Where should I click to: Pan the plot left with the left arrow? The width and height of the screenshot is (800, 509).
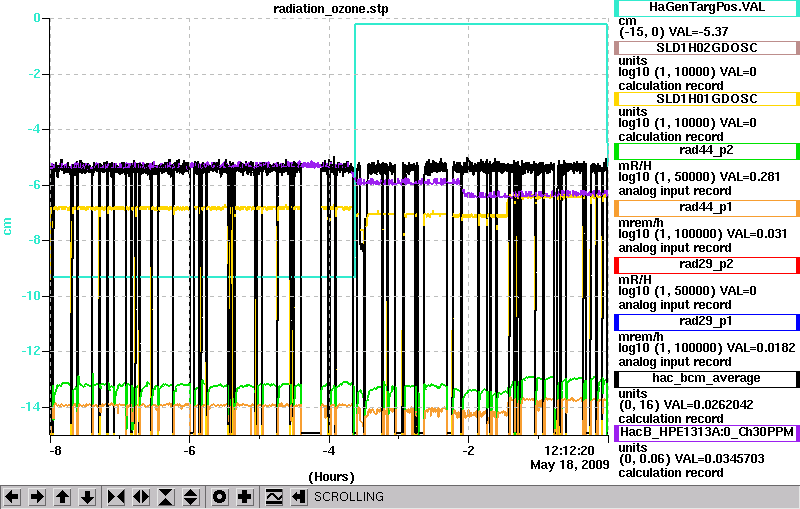click(x=12, y=497)
